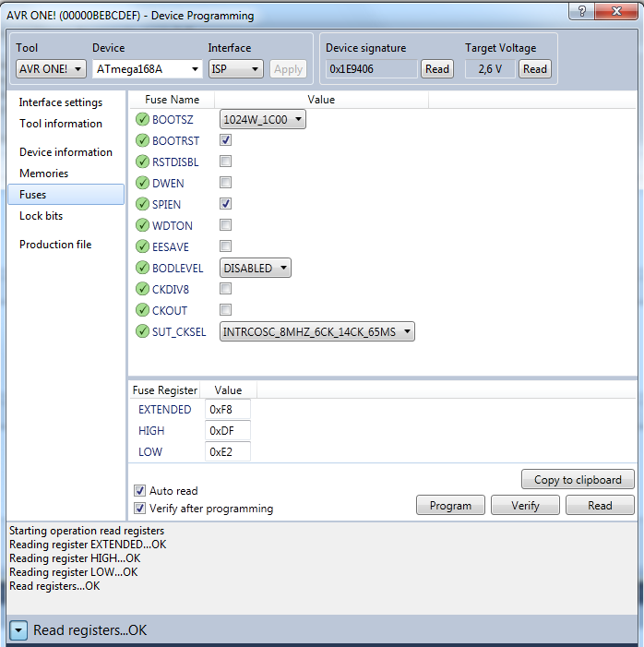
Task: Open the Tool information page
Action: [x=61, y=124]
